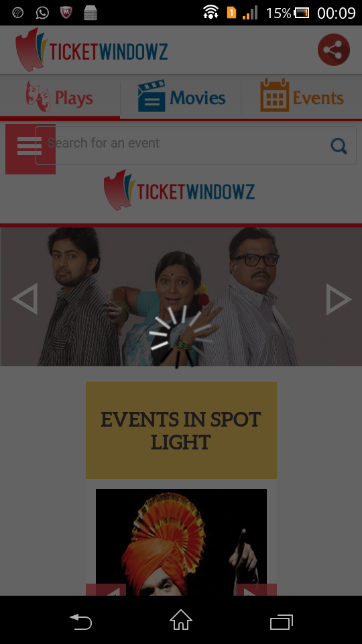Go to next spotlight event arrow
362x644 pixels.
pyautogui.click(x=257, y=590)
